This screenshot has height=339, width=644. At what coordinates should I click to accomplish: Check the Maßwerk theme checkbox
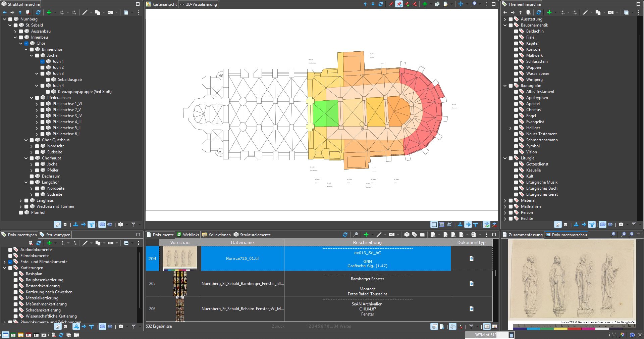516,55
